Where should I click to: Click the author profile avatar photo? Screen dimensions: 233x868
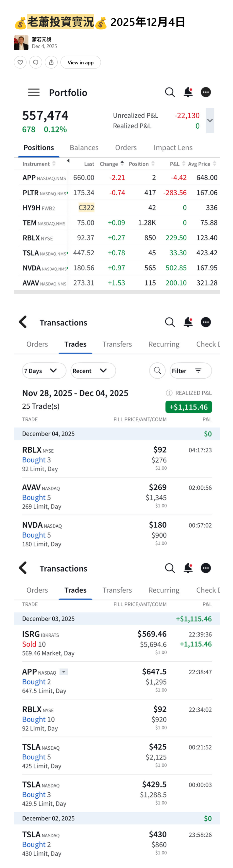(x=21, y=43)
